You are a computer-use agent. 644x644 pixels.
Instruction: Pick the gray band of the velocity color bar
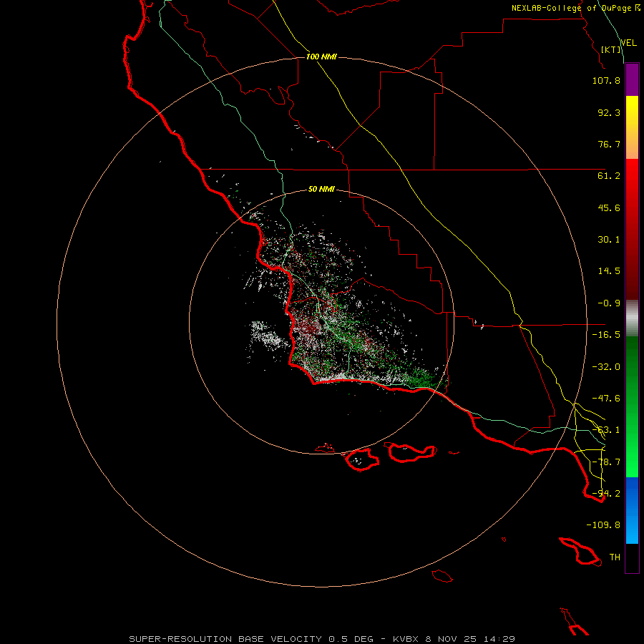(632, 318)
